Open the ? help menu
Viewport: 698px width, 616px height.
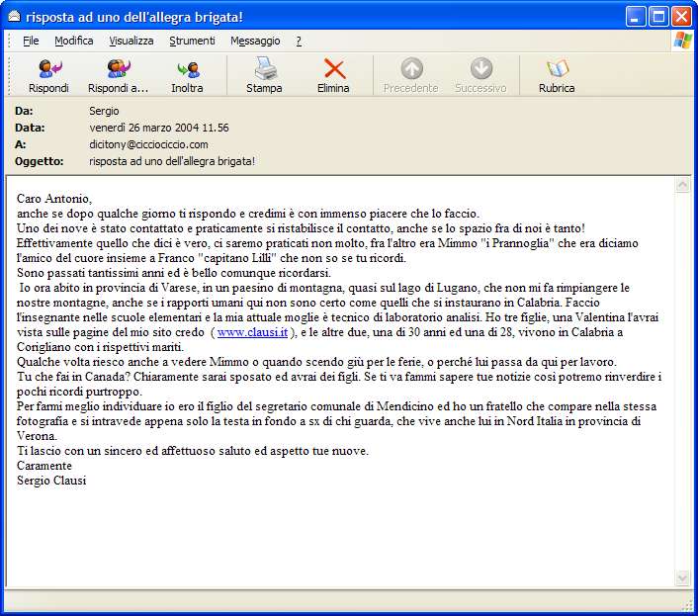(x=299, y=41)
